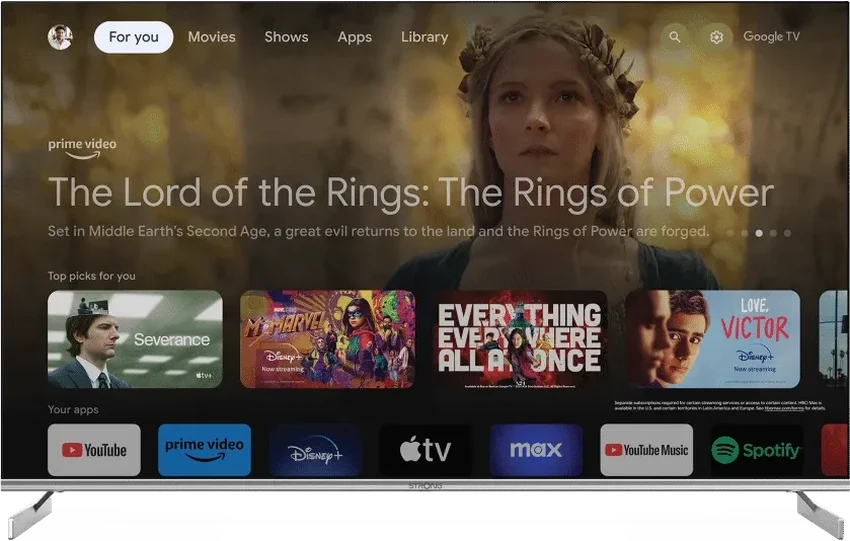
Task: Open the Severance thumbnail
Action: [135, 339]
